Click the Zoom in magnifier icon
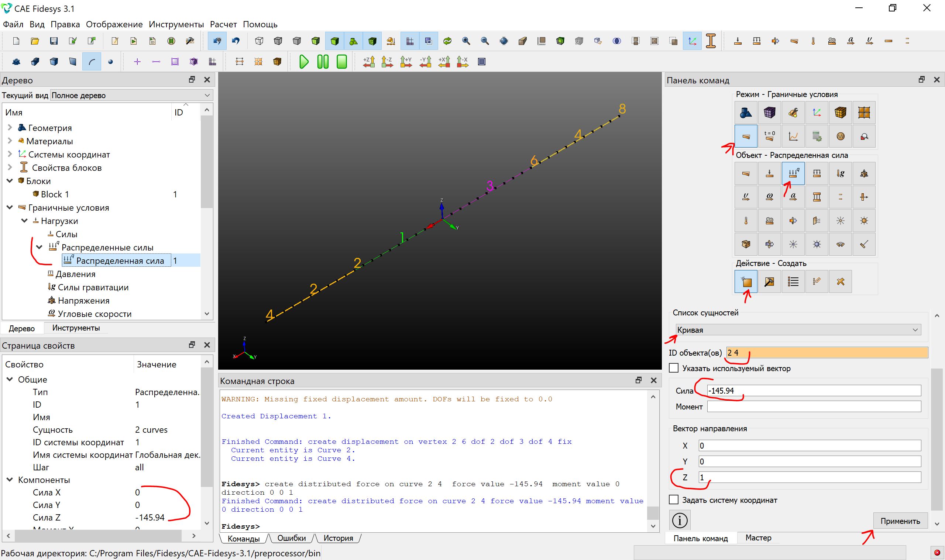945x560 pixels. coord(466,41)
